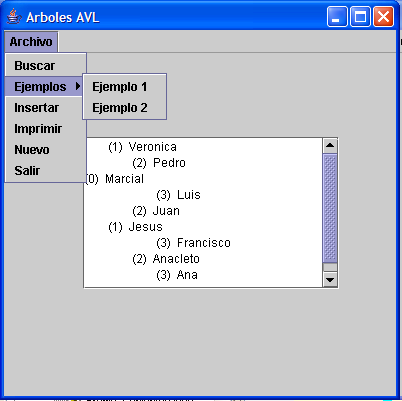Close the Arboles AVL window

pos(383,16)
